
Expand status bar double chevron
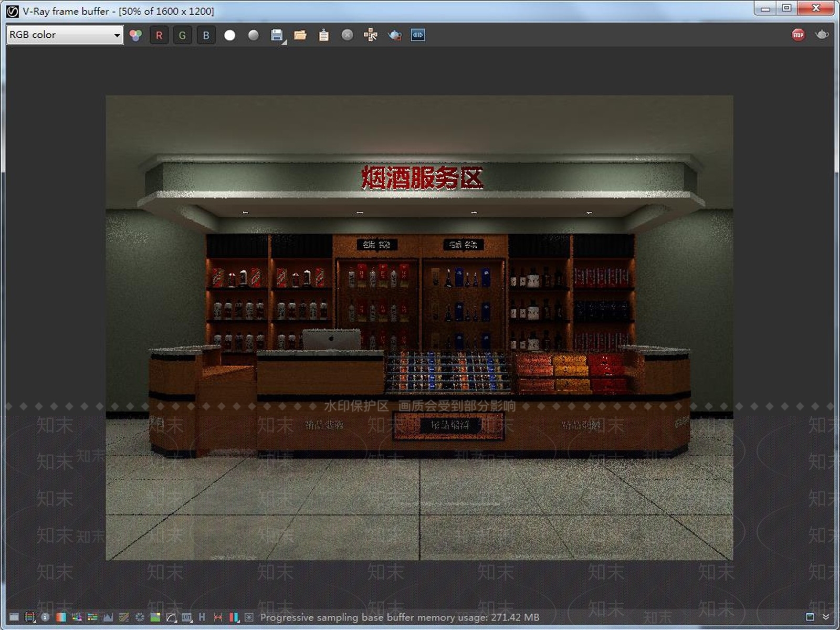(x=826, y=617)
